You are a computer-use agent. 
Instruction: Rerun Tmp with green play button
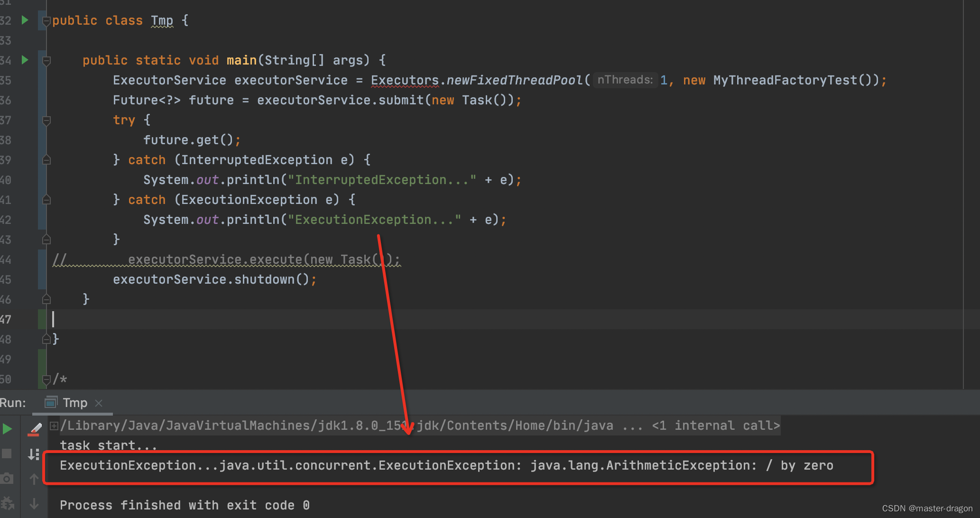(x=8, y=429)
